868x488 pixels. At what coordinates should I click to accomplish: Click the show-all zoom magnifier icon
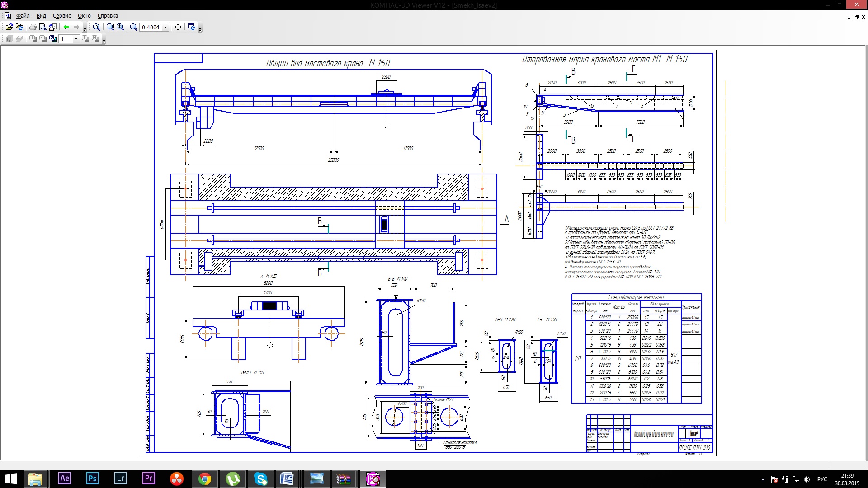pyautogui.click(x=96, y=27)
